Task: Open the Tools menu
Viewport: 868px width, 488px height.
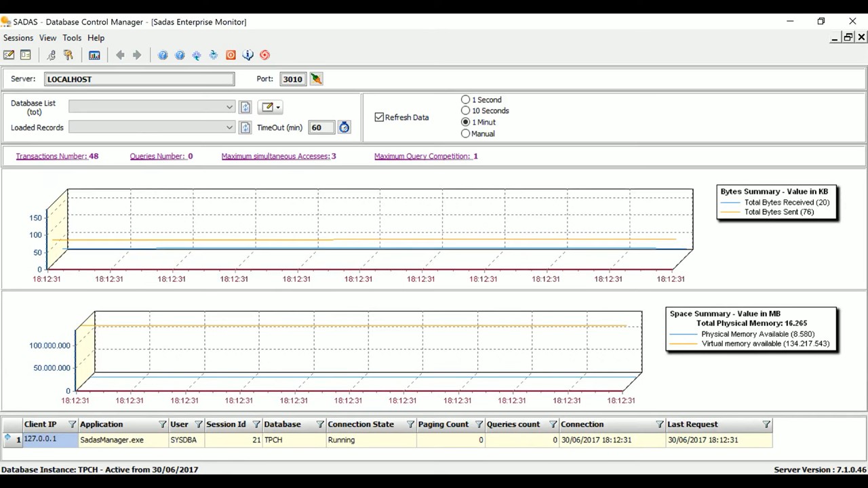Action: 72,37
